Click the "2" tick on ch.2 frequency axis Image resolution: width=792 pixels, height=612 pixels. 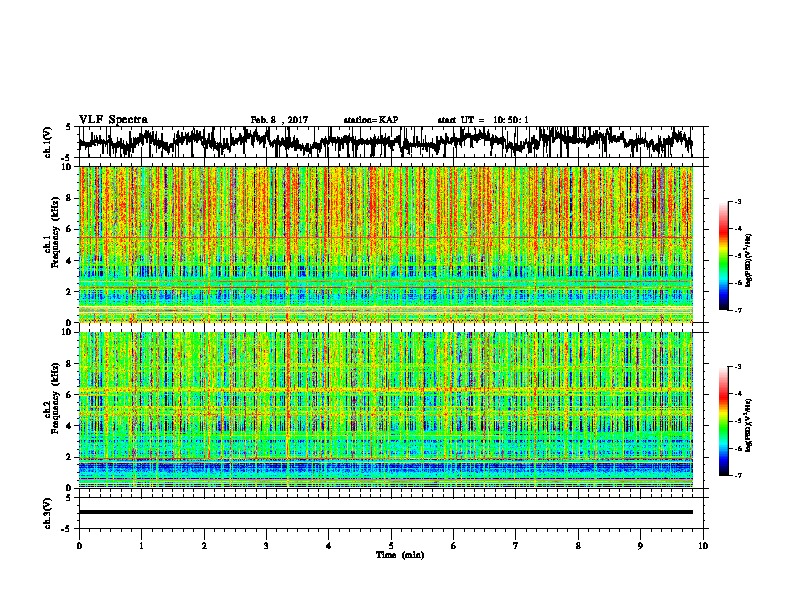[x=70, y=457]
